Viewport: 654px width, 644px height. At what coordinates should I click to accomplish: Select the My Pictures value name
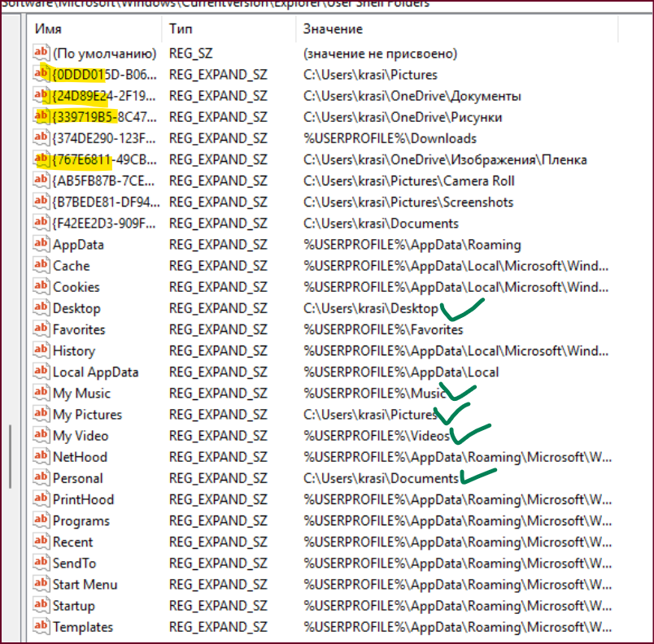[87, 415]
